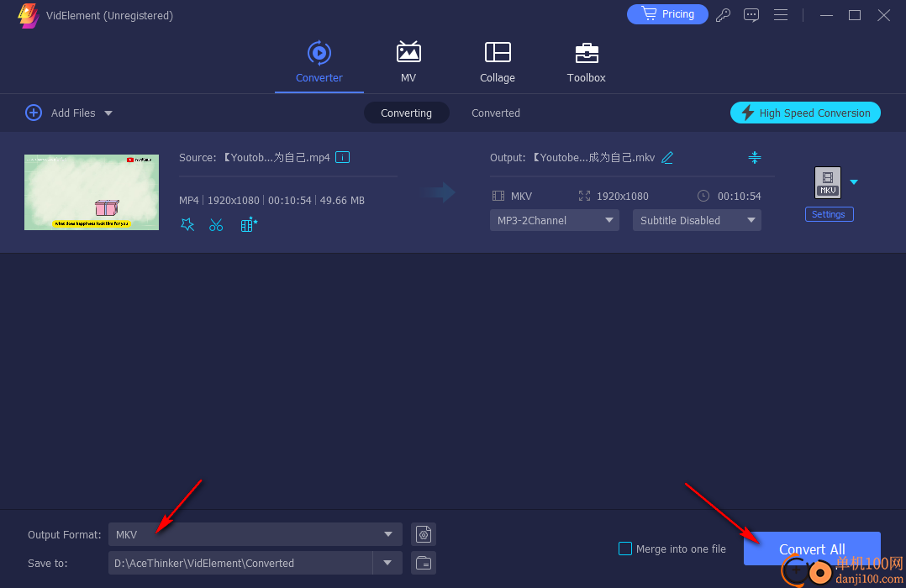Image resolution: width=906 pixels, height=588 pixels.
Task: Click the scissors cut icon
Action: 216,224
